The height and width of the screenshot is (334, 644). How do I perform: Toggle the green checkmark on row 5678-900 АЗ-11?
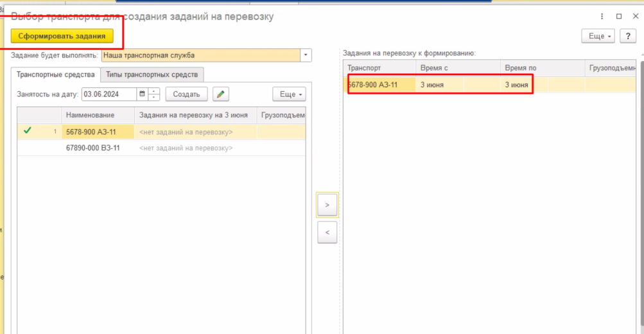pyautogui.click(x=27, y=131)
